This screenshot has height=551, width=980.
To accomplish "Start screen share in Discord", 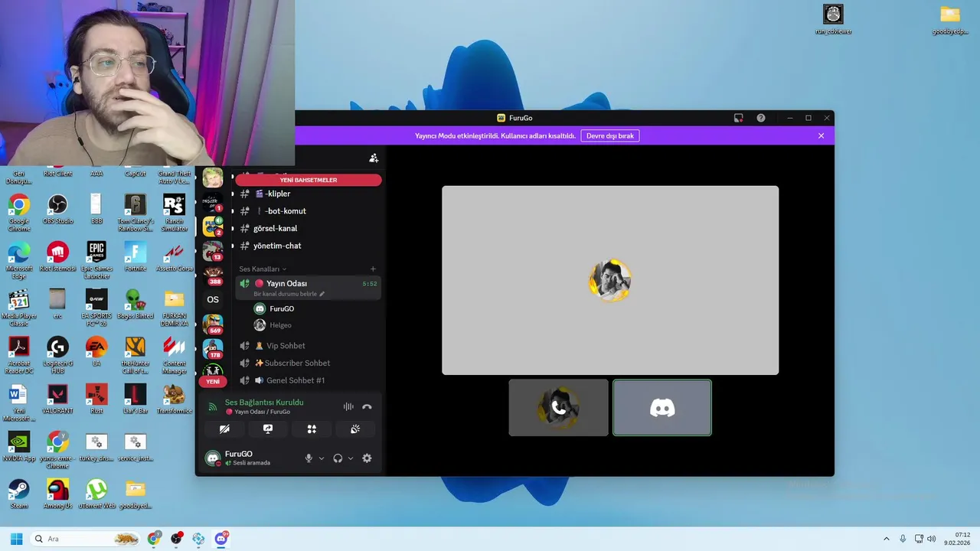I will click(268, 429).
